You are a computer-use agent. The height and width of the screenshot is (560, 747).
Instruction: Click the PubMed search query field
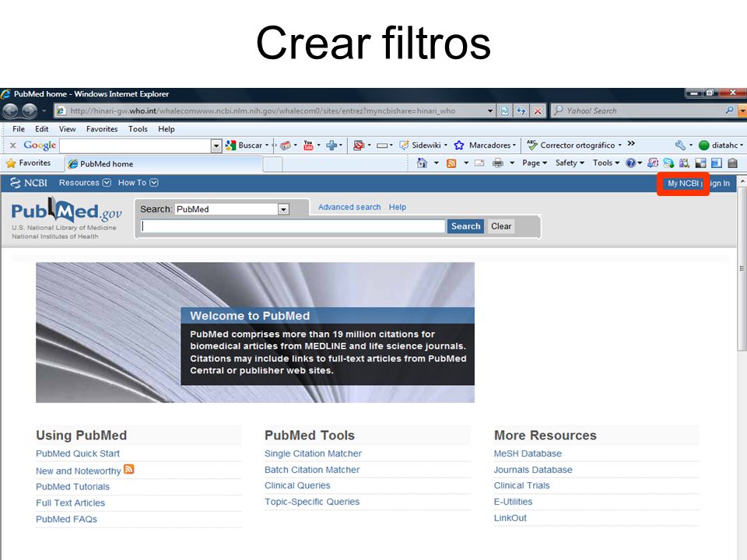pyautogui.click(x=293, y=226)
